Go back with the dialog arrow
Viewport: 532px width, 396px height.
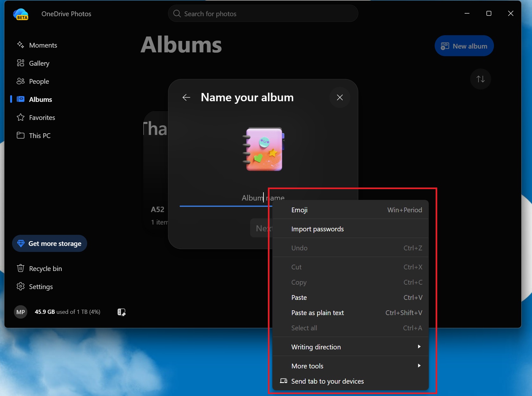186,97
